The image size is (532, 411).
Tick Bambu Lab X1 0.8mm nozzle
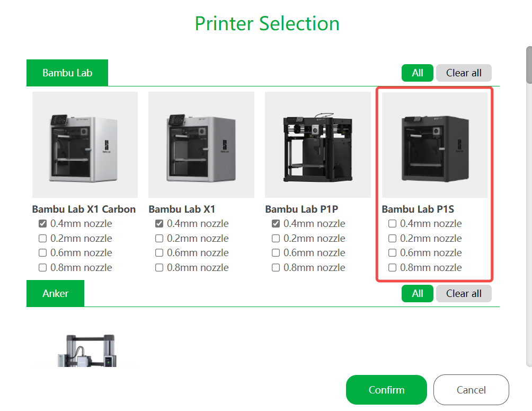click(x=159, y=268)
